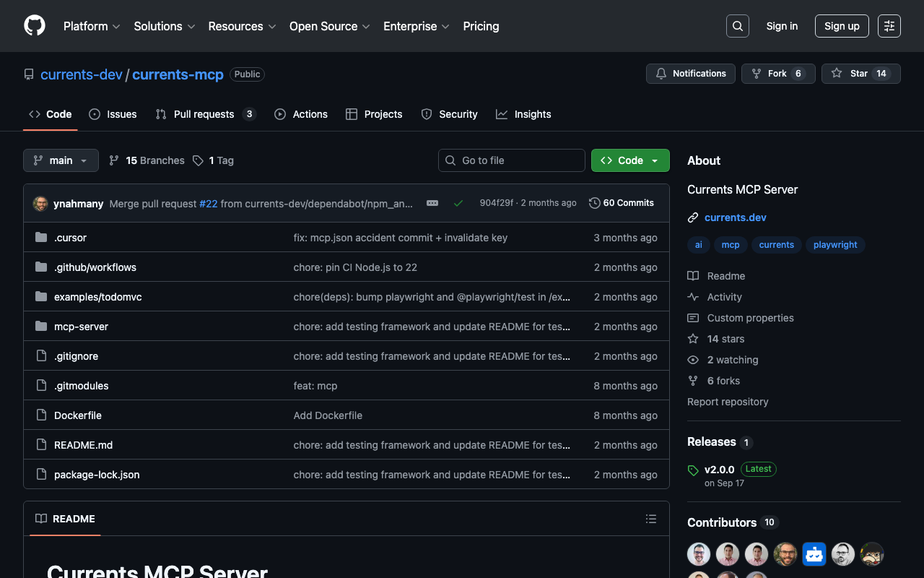Click the Go to file search field
Viewport: 924px width, 578px height.
pos(511,160)
